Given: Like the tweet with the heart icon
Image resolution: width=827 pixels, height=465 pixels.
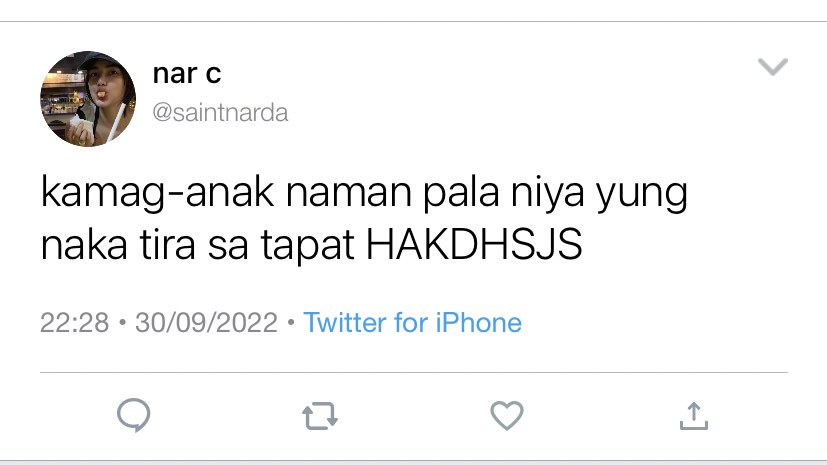Looking at the screenshot, I should (507, 415).
